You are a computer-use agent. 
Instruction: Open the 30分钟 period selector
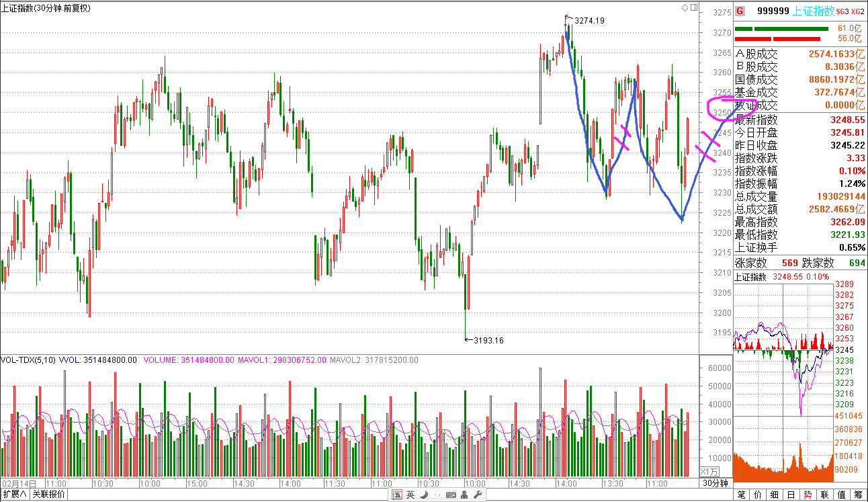[x=715, y=483]
